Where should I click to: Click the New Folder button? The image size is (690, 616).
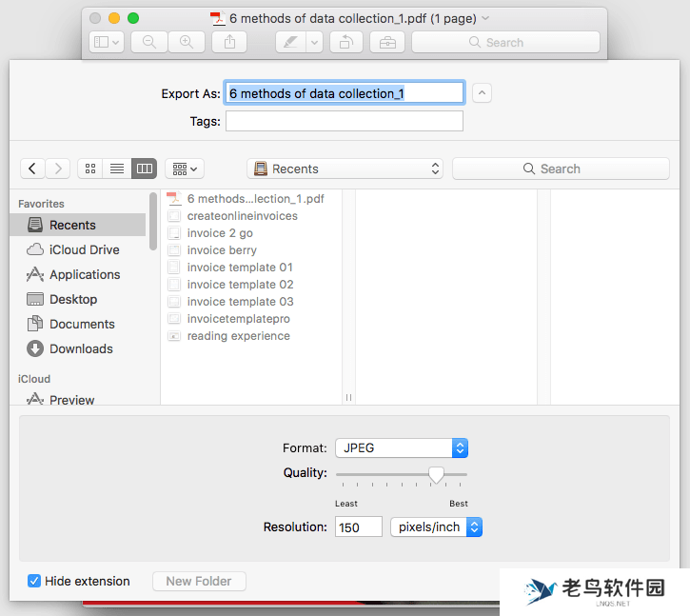199,581
